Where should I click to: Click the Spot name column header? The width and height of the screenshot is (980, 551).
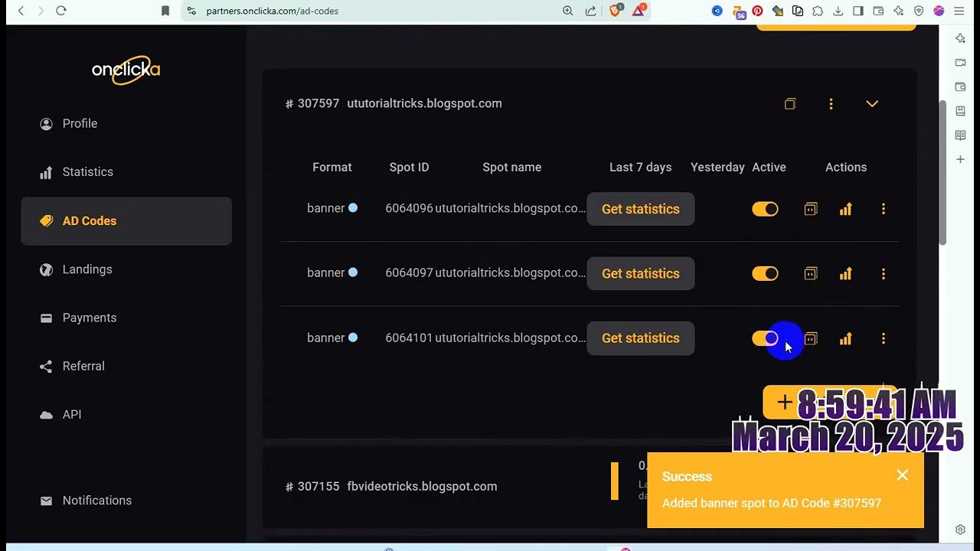[511, 167]
